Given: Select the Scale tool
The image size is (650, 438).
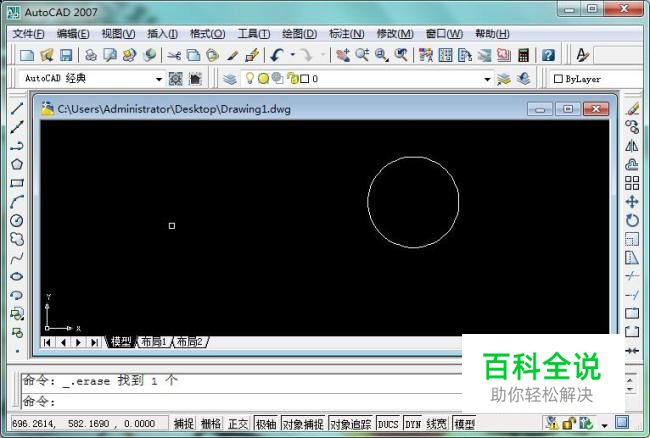Looking at the screenshot, I should tap(632, 239).
